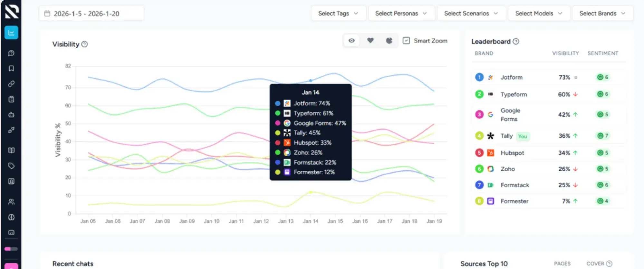644x269 pixels.
Task: Open the tag sidebar icon
Action: 11,166
